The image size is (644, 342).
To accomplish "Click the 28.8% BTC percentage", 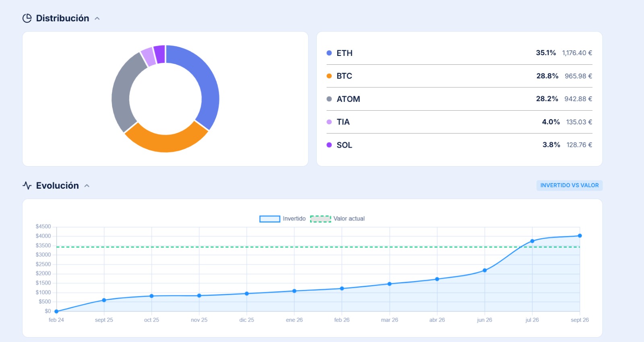I will (x=547, y=76).
